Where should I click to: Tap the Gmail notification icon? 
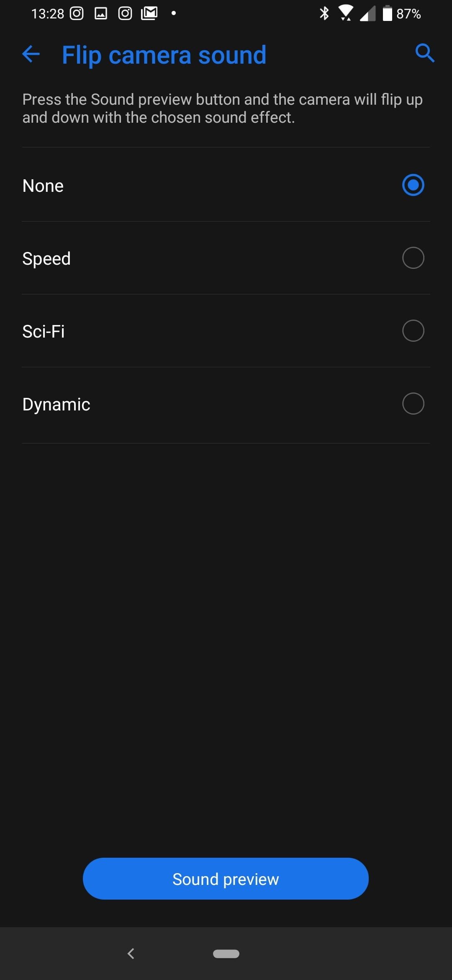(x=149, y=14)
